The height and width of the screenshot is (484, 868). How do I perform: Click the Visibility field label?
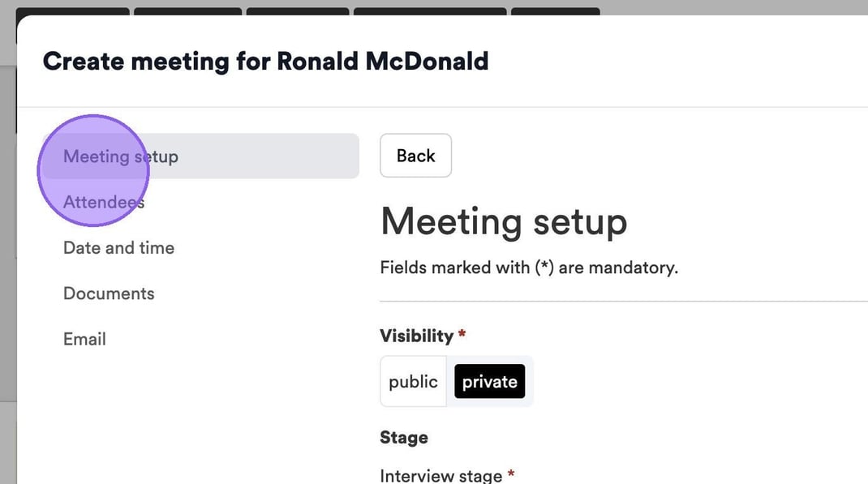416,336
